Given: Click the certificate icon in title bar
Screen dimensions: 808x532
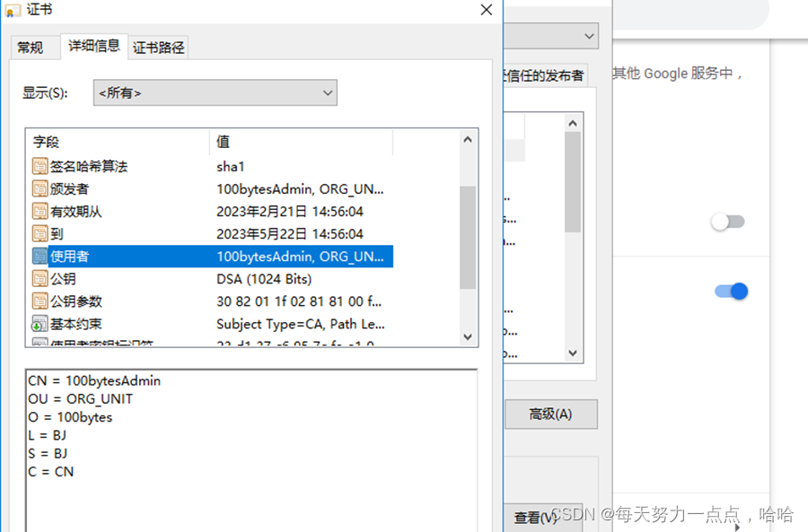Looking at the screenshot, I should click(x=13, y=9).
